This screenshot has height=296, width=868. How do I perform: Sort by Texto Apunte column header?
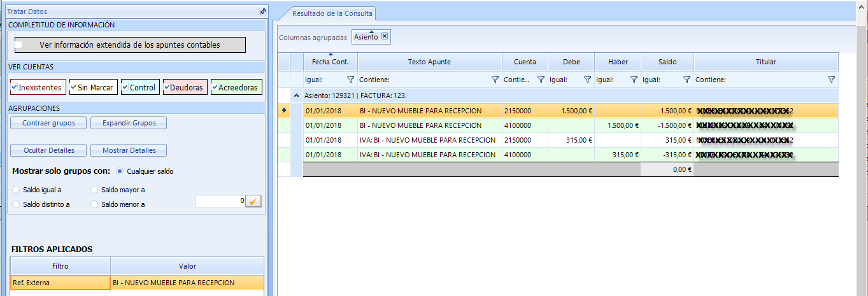click(429, 62)
